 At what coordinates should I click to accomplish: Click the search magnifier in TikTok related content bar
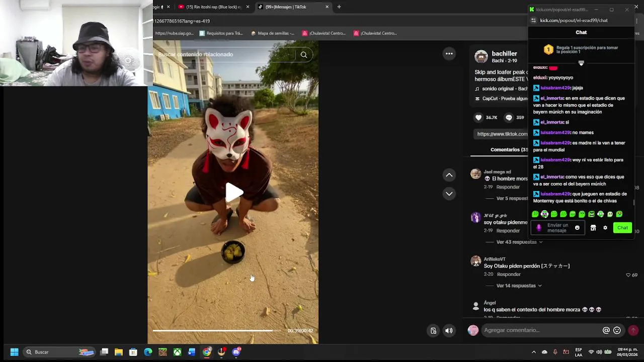(304, 55)
